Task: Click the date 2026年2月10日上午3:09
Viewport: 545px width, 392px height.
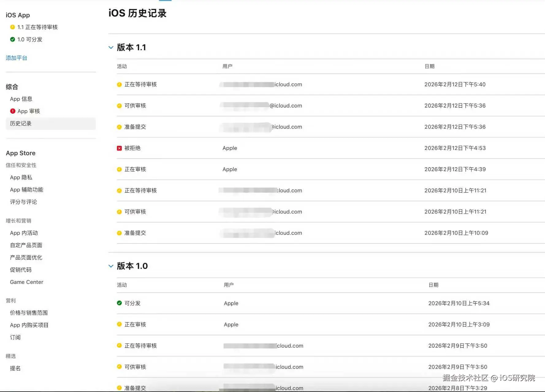Action: pos(459,324)
